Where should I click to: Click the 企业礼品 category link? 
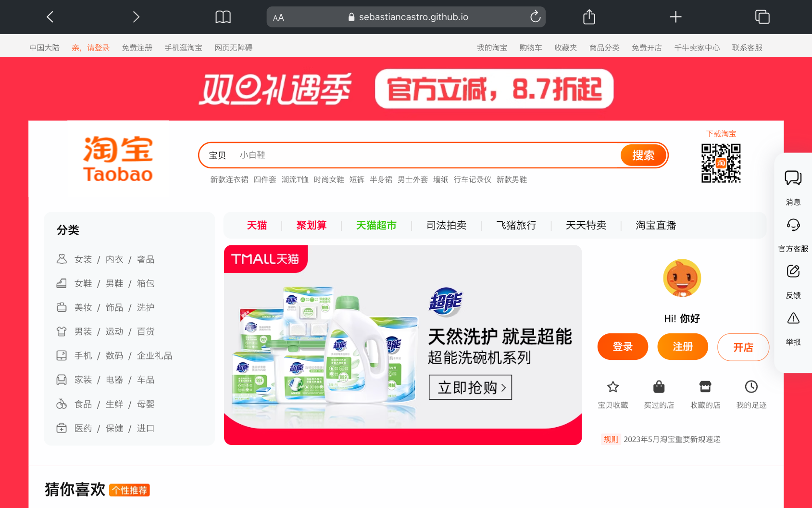[x=154, y=356]
